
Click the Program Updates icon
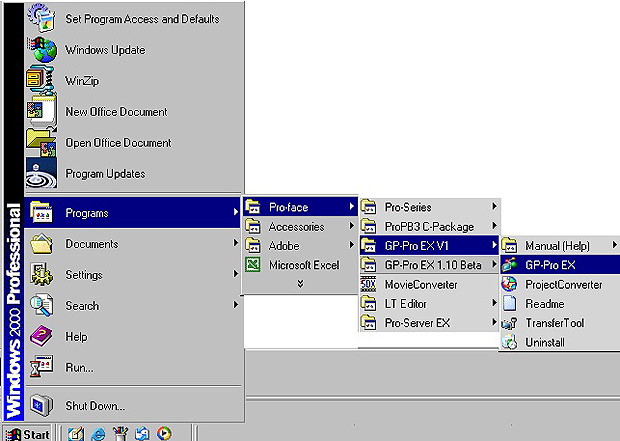click(42, 173)
